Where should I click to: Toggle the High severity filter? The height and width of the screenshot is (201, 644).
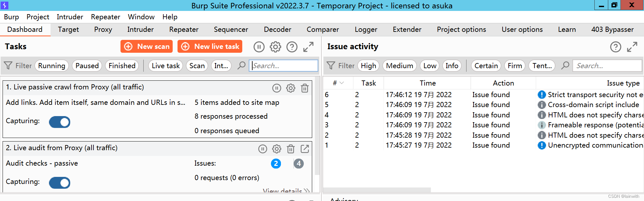click(x=368, y=66)
